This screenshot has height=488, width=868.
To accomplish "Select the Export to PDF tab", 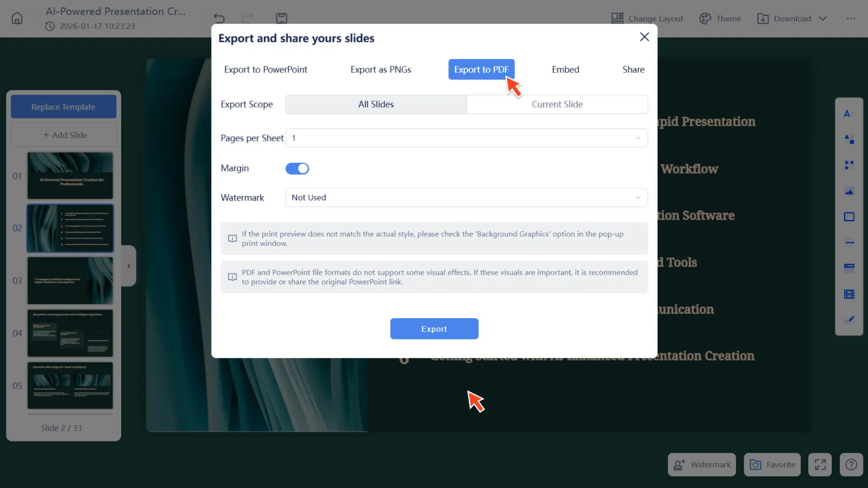I will tap(481, 70).
